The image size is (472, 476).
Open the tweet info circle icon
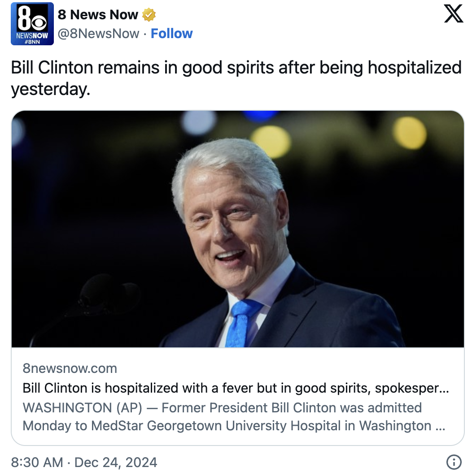pyautogui.click(x=454, y=462)
